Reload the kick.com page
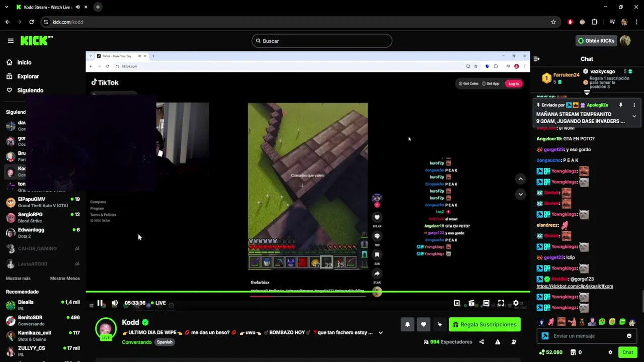Viewport: 644px width, 362px height. pos(31,22)
